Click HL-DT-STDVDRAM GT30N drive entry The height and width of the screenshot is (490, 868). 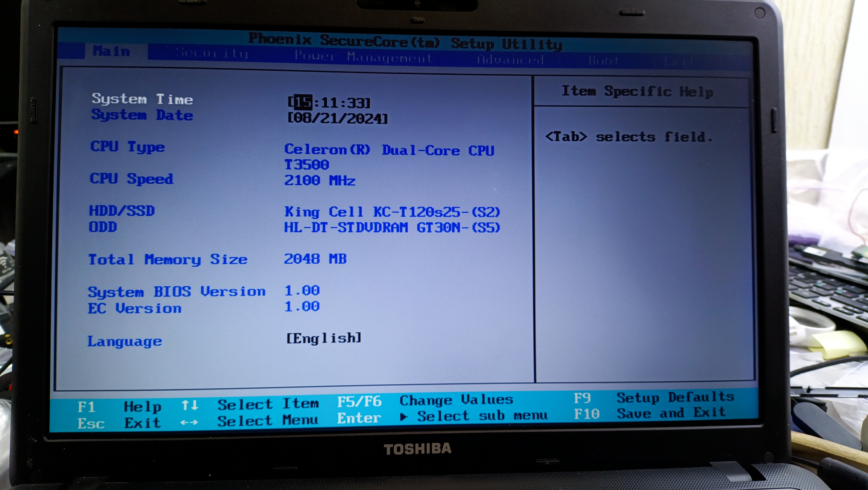coord(392,228)
